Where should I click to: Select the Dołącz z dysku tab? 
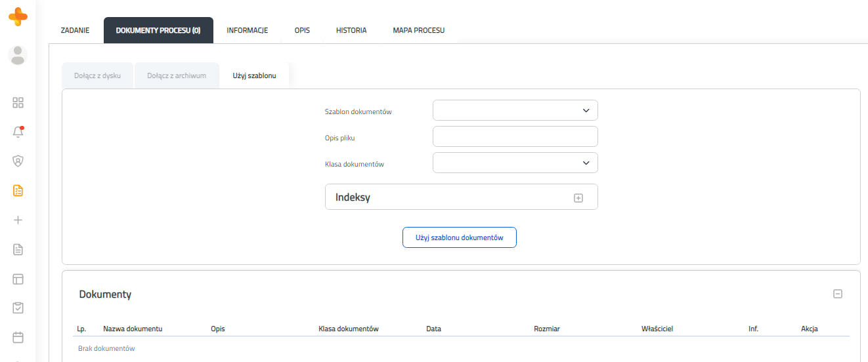(97, 75)
